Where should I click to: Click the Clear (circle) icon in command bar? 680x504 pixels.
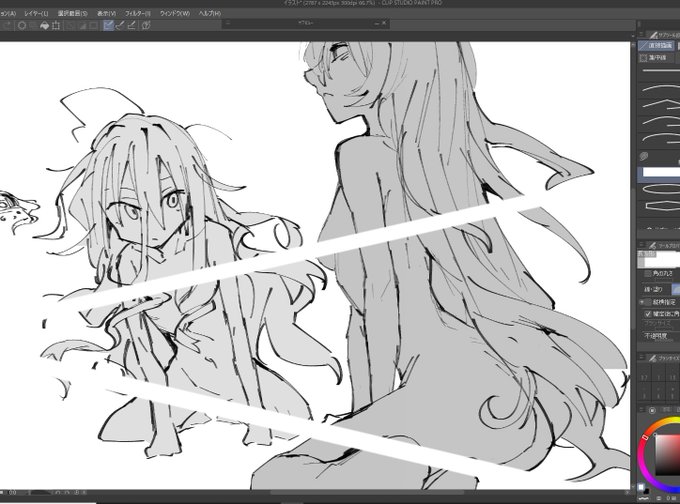click(22, 26)
